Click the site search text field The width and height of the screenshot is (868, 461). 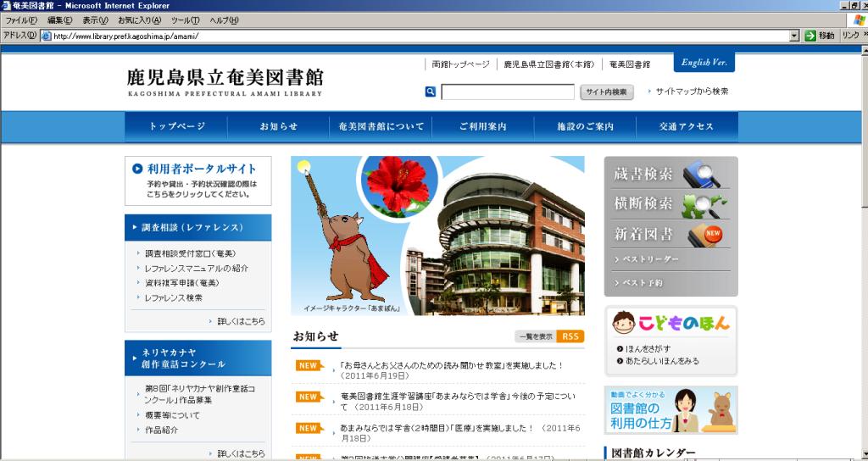click(508, 92)
